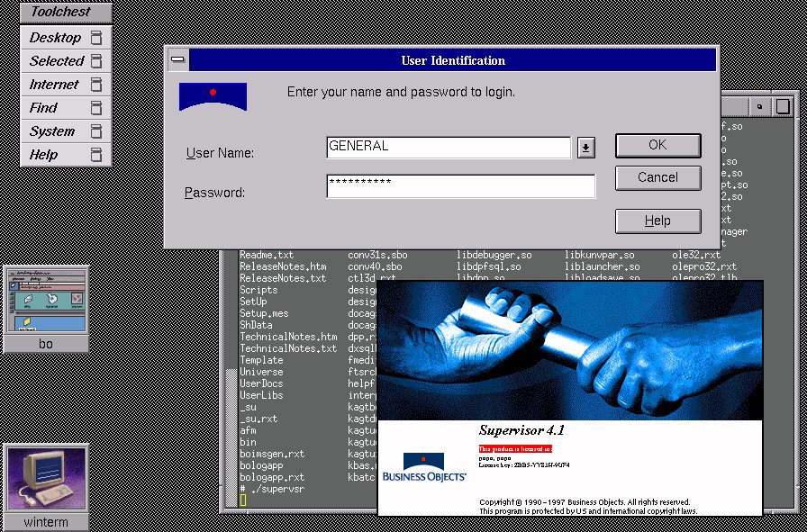Click the Selected menu tear-off icon
The height and width of the screenshot is (532, 807).
click(x=96, y=61)
